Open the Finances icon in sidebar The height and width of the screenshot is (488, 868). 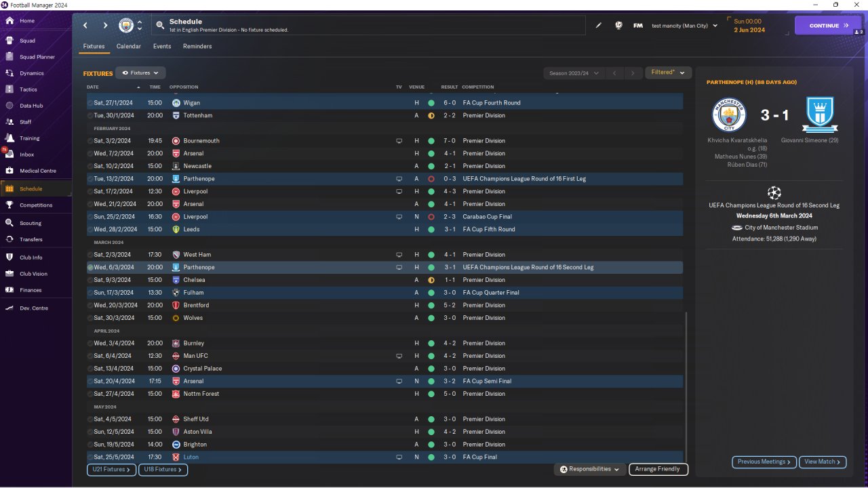[9, 290]
